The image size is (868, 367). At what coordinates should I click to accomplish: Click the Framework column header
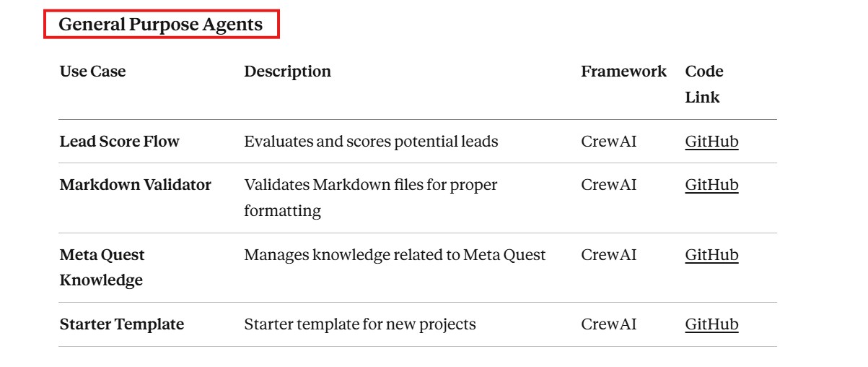tap(623, 72)
